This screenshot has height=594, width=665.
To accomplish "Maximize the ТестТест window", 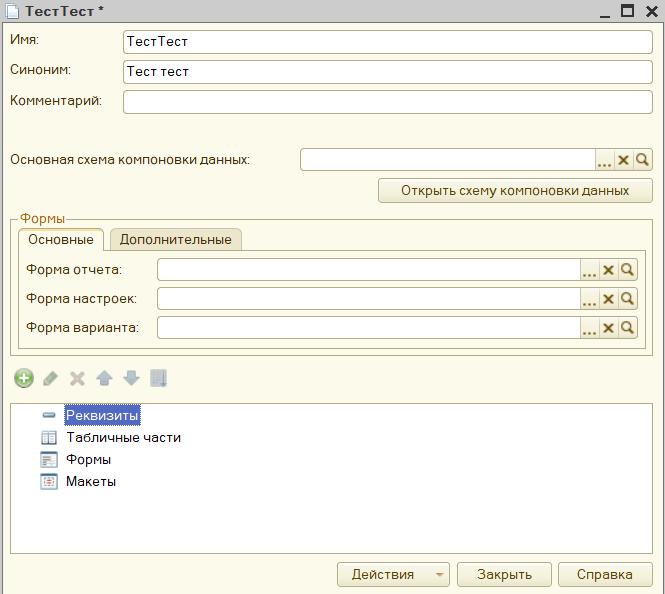I will click(628, 11).
